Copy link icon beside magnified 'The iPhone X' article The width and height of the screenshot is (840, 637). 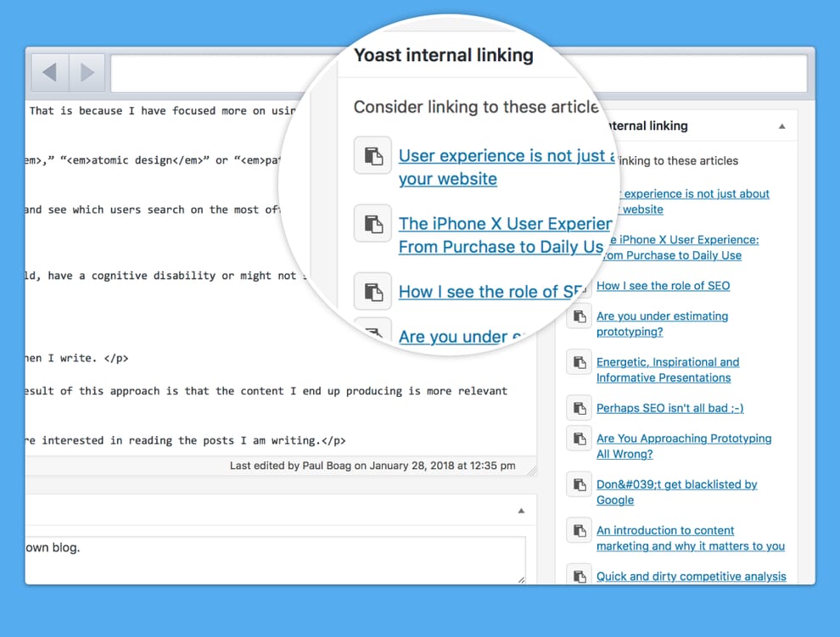[372, 224]
